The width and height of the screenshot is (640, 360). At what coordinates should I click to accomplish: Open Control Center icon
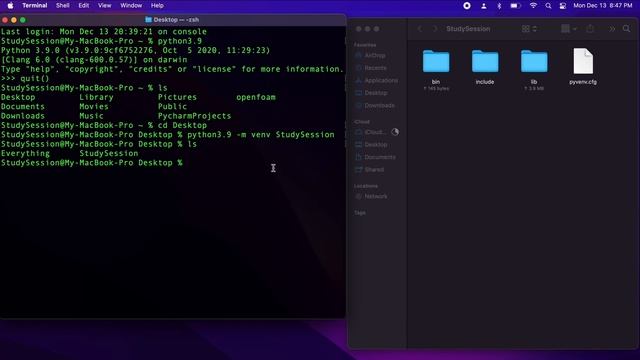point(563,6)
